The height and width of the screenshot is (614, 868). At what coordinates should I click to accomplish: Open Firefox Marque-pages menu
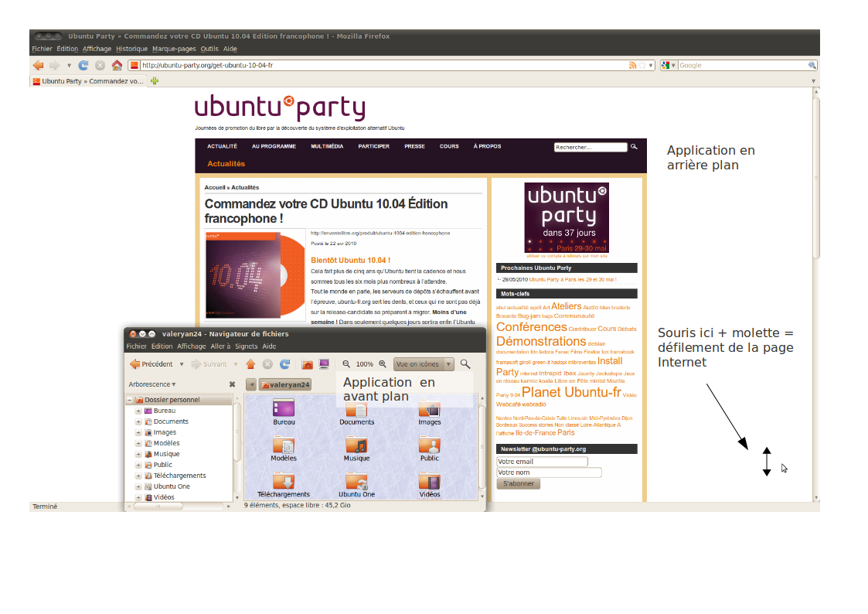point(174,49)
